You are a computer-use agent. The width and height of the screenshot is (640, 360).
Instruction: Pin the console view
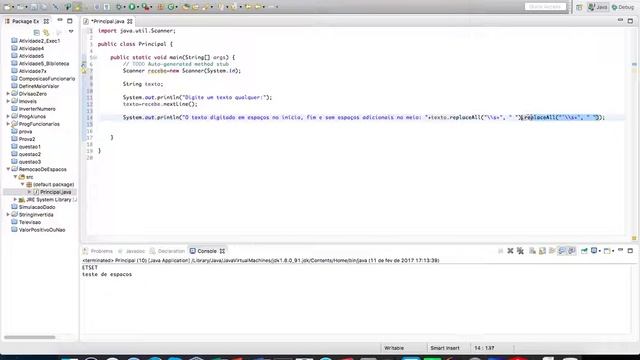click(584, 251)
